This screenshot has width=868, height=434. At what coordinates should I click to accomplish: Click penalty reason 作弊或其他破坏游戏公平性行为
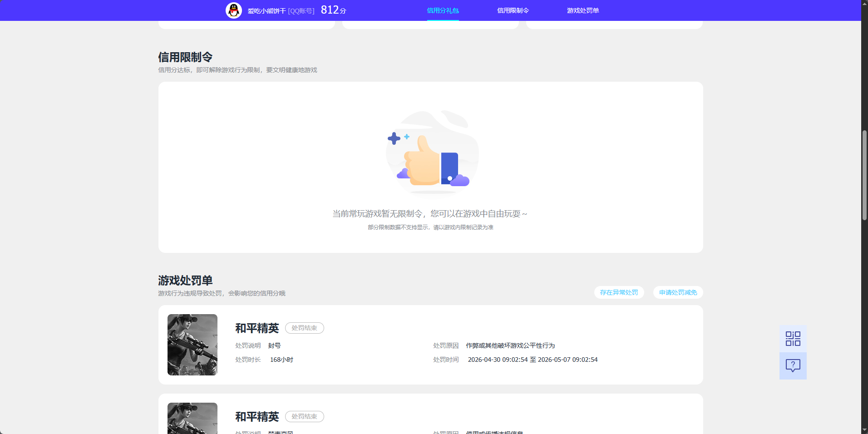click(510, 345)
